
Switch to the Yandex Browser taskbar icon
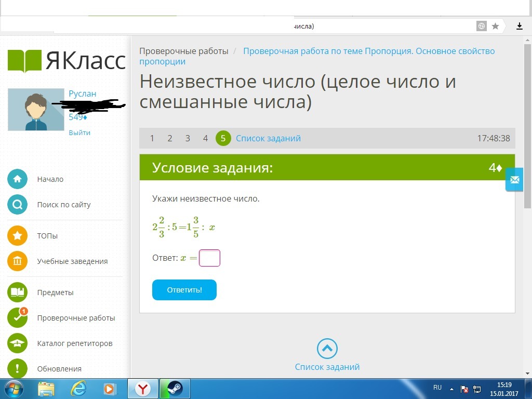(143, 389)
